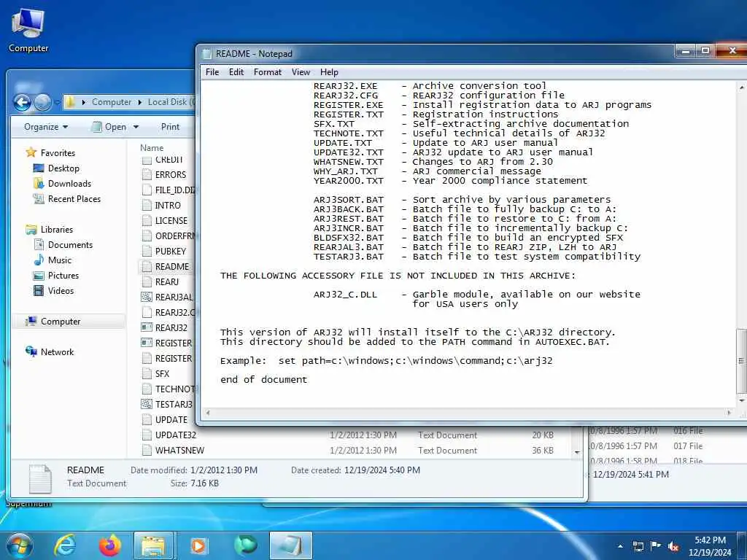
Task: Select Libraries in the navigation pane
Action: tap(57, 230)
